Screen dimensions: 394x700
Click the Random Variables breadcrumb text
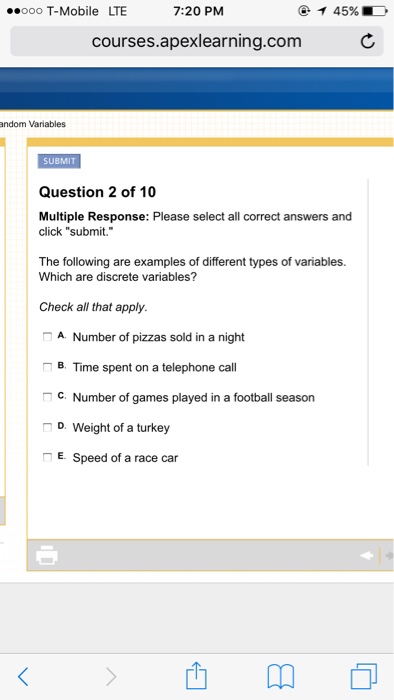pyautogui.click(x=33, y=124)
